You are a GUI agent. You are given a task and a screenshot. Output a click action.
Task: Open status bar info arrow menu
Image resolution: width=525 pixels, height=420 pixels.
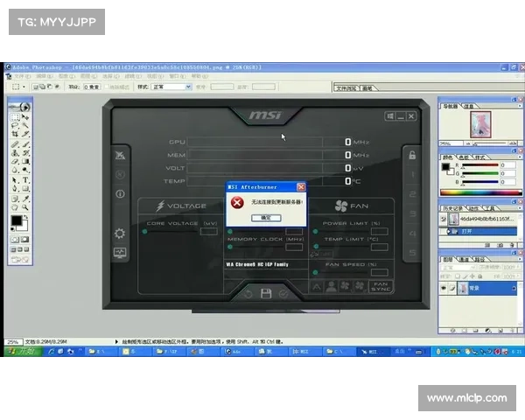(116, 341)
